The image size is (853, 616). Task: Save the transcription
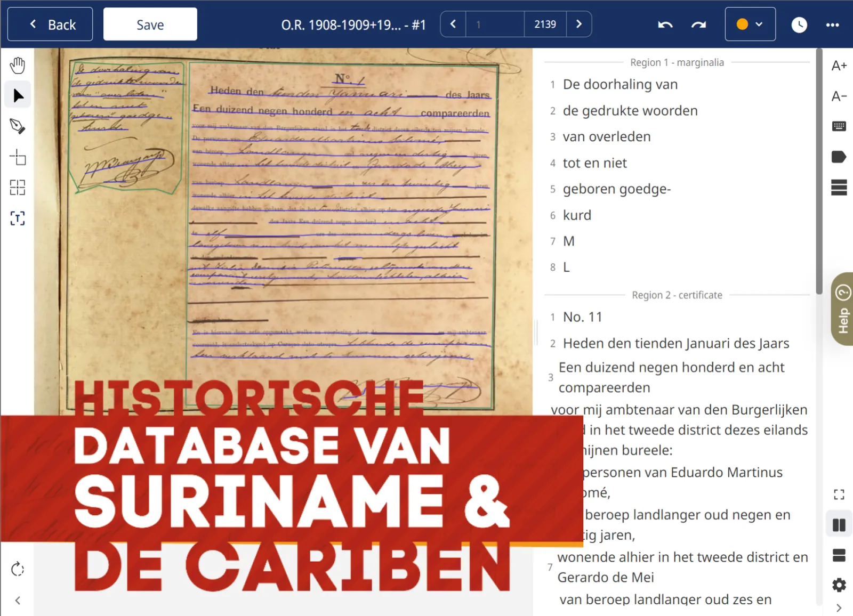[150, 25]
